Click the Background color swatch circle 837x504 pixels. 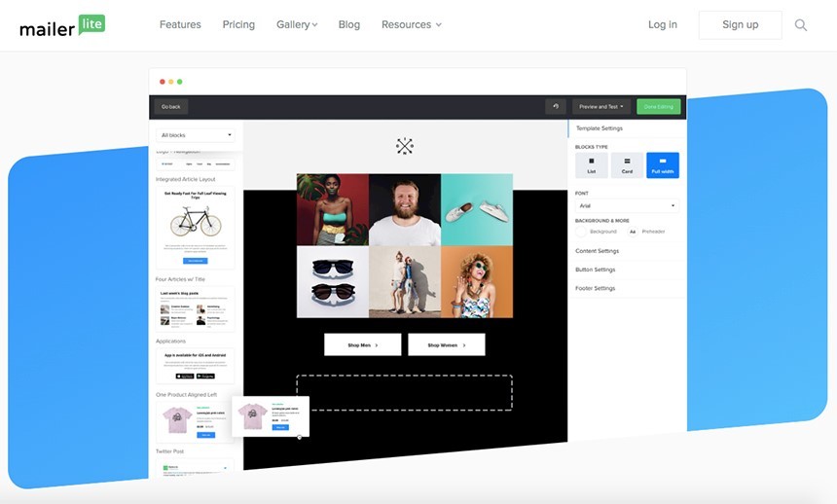582,232
